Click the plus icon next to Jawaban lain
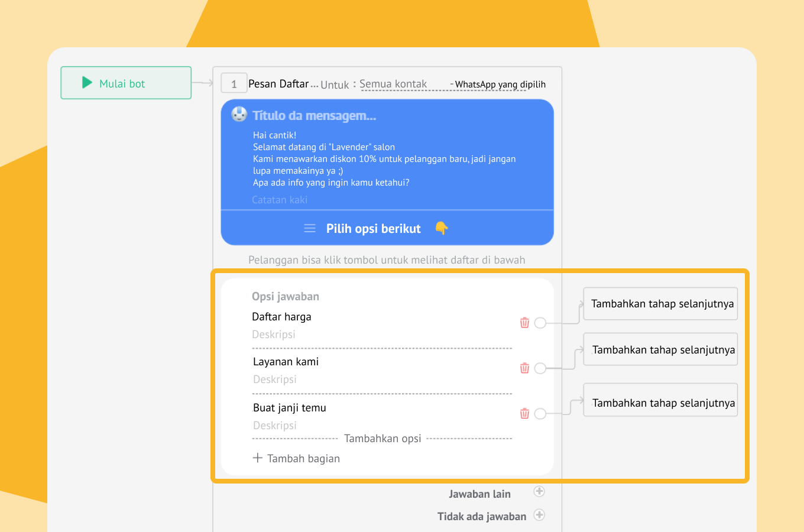Viewport: 804px width, 532px height. tap(539, 491)
